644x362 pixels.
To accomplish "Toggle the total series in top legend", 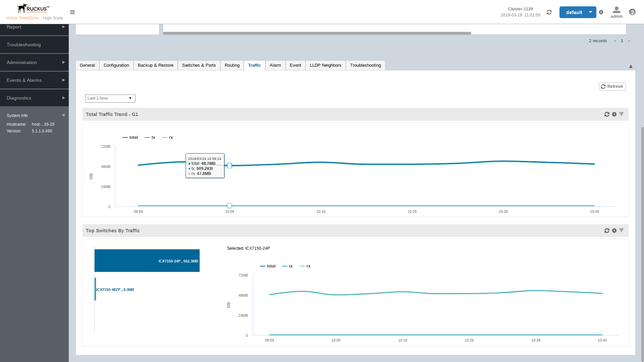I will click(130, 138).
